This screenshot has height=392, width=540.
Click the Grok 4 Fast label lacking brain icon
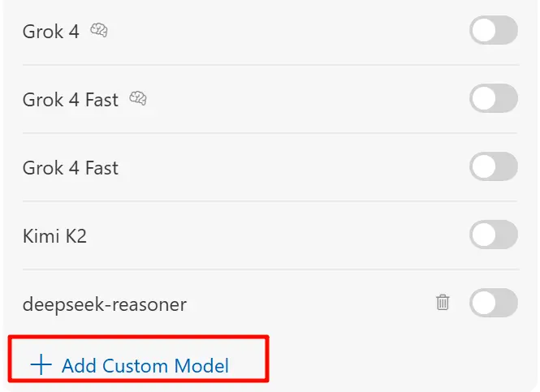point(71,169)
